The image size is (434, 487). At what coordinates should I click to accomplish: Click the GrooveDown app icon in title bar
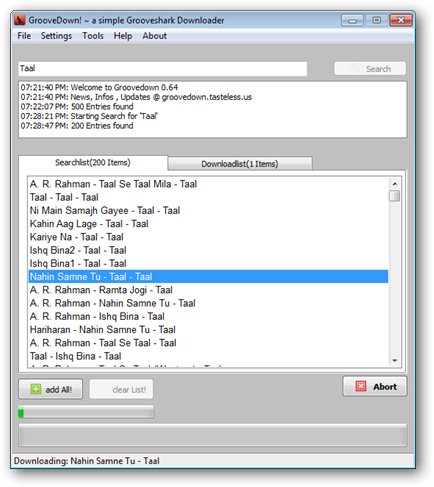pyautogui.click(x=20, y=20)
